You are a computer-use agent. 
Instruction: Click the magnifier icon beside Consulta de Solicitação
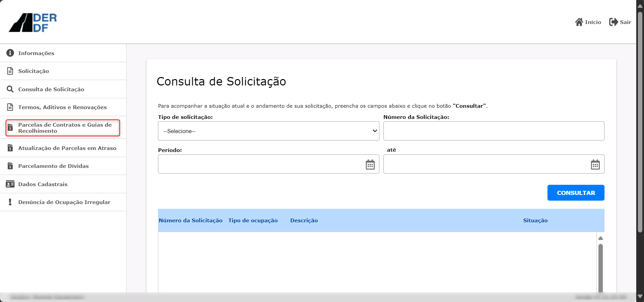pos(10,89)
